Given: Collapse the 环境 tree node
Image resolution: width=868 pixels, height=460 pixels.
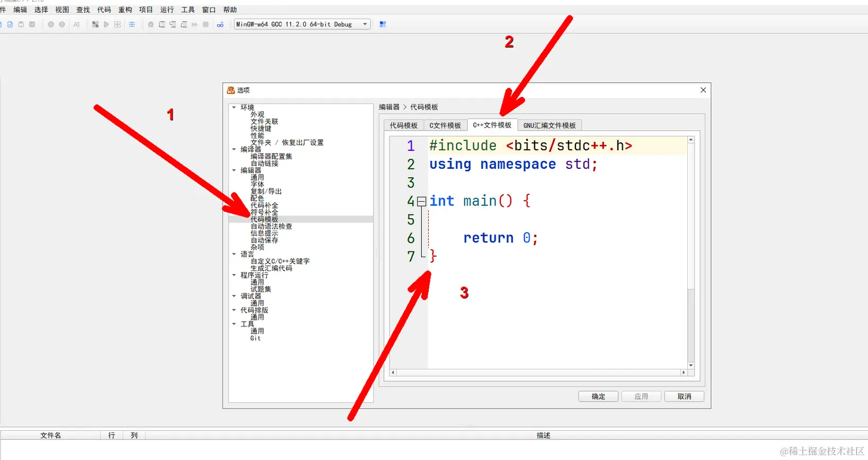Looking at the screenshot, I should click(x=234, y=107).
